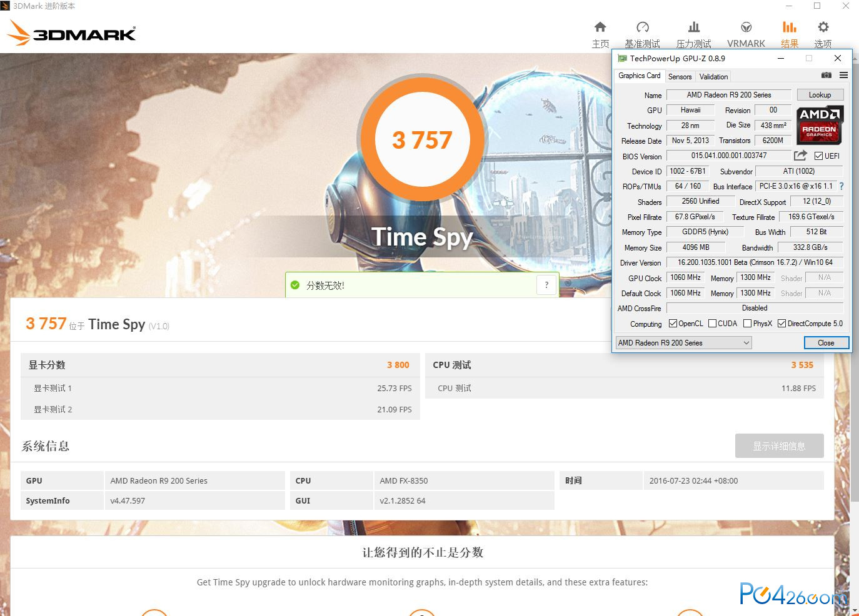Click the Texture Fillrate field 169.6 GTexel/s
This screenshot has width=859, height=616.
pyautogui.click(x=811, y=217)
